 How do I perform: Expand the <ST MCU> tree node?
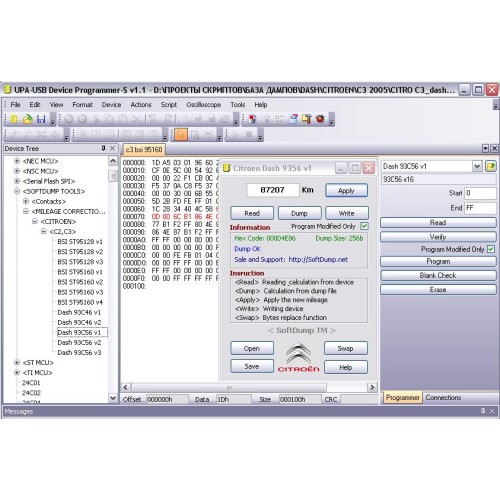(17, 362)
